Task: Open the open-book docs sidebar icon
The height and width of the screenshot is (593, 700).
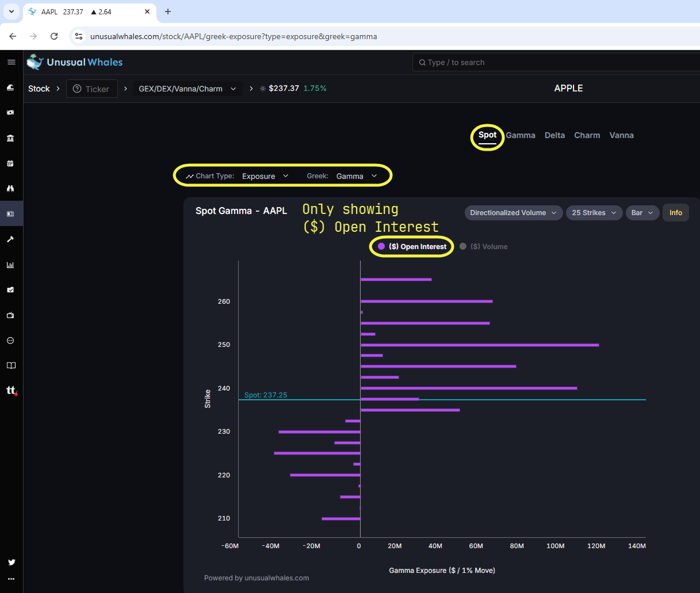Action: (10, 366)
